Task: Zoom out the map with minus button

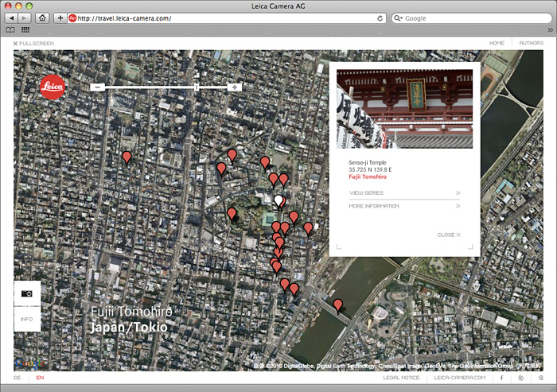Action: [97, 87]
